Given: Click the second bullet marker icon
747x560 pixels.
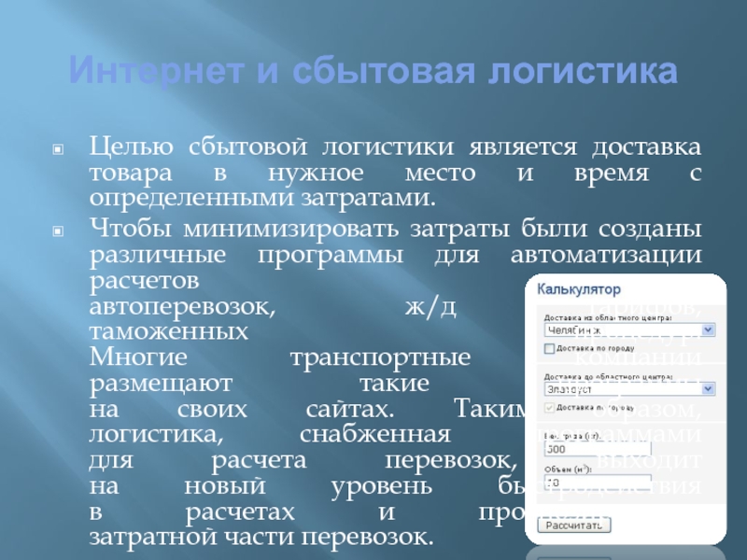Looking at the screenshot, I should [x=58, y=230].
